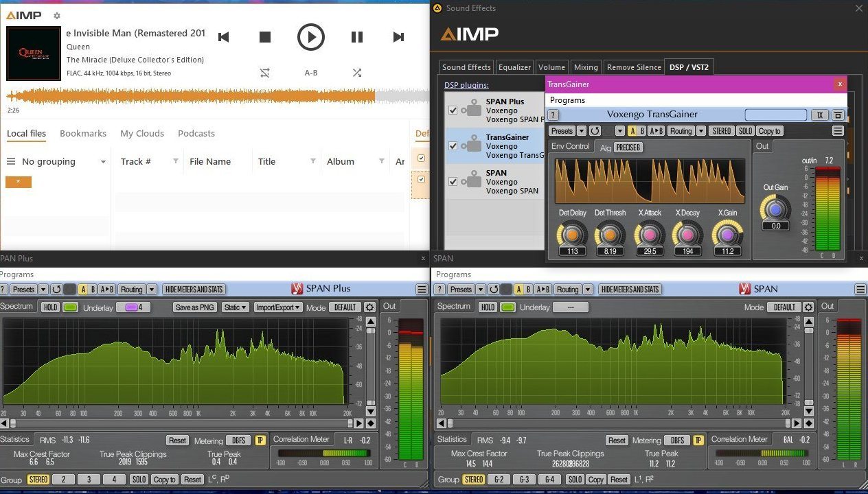Open the My Clouds tab
The height and width of the screenshot is (494, 868).
pos(142,134)
